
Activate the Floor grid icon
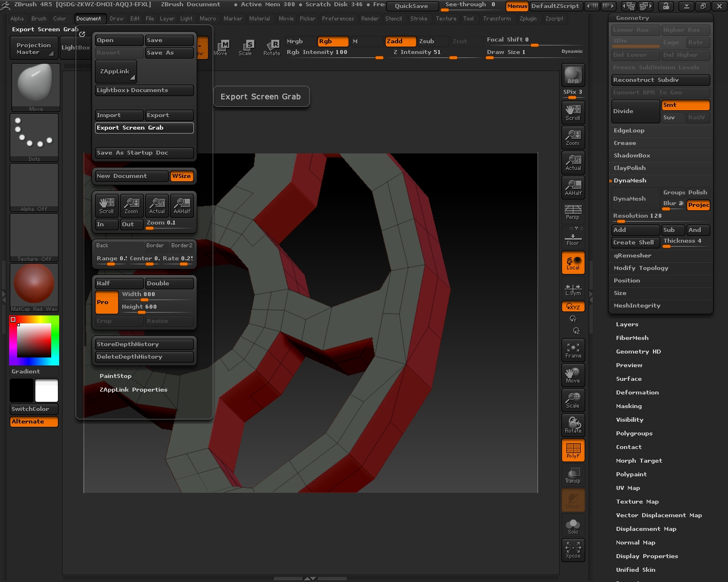click(573, 237)
